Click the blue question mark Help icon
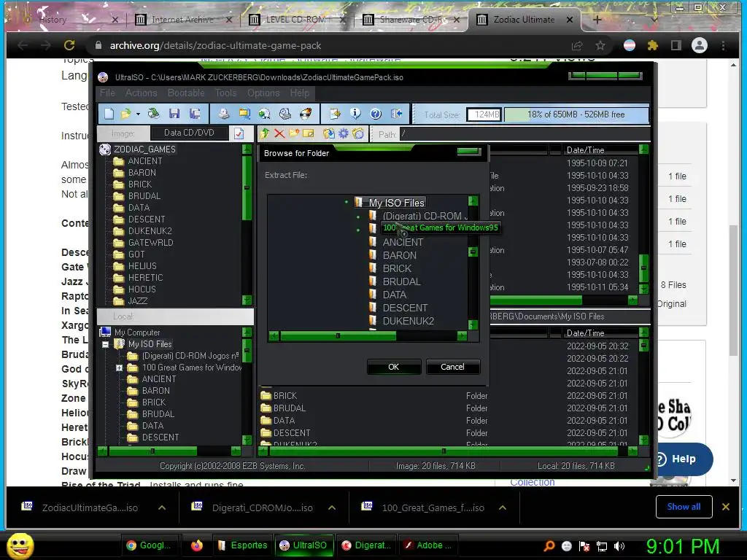 376,114
